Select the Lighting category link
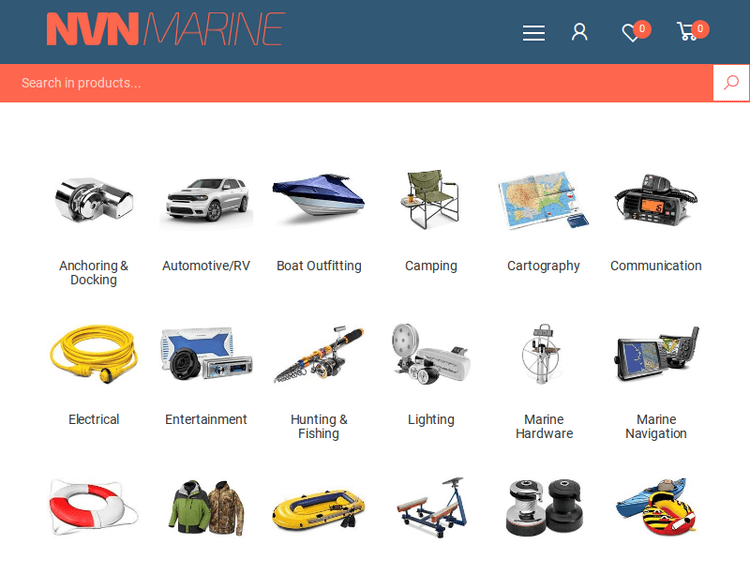 point(431,419)
